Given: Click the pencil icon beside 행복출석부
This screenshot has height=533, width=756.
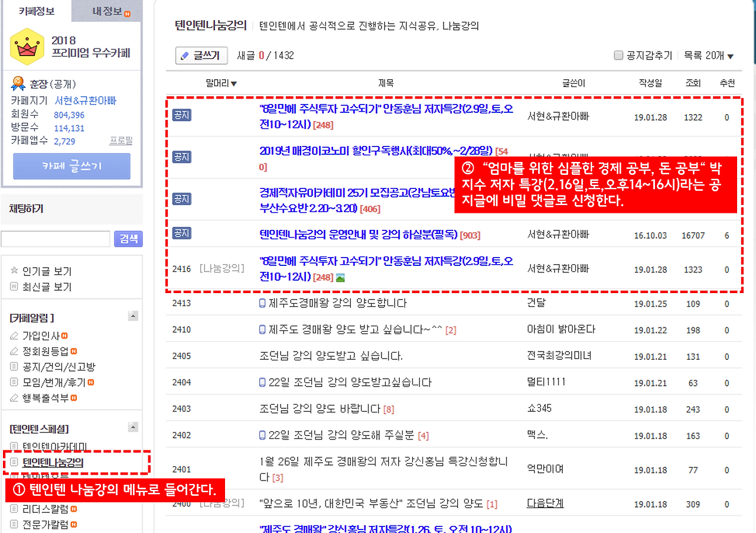Looking at the screenshot, I should coord(14,398).
